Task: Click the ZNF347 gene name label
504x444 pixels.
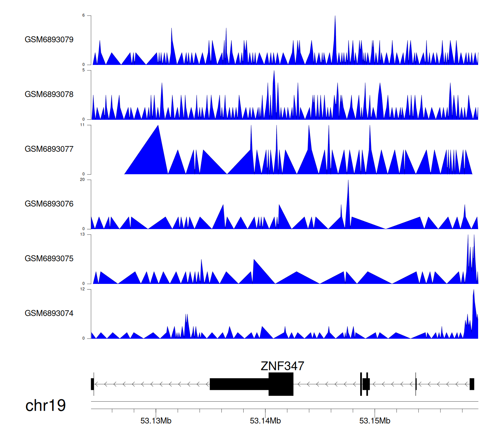Action: click(x=282, y=366)
